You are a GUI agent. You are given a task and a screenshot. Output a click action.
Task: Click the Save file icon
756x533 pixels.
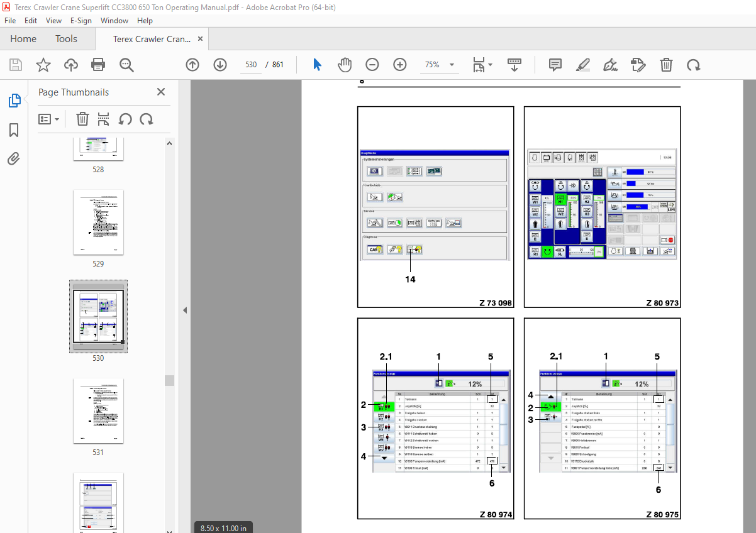pos(16,65)
